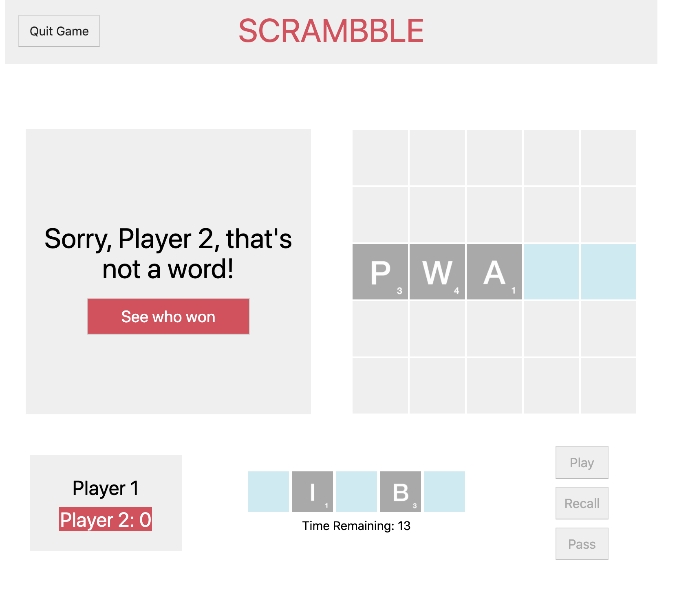
Task: Select the first empty blue rack slot
Action: coord(269,492)
